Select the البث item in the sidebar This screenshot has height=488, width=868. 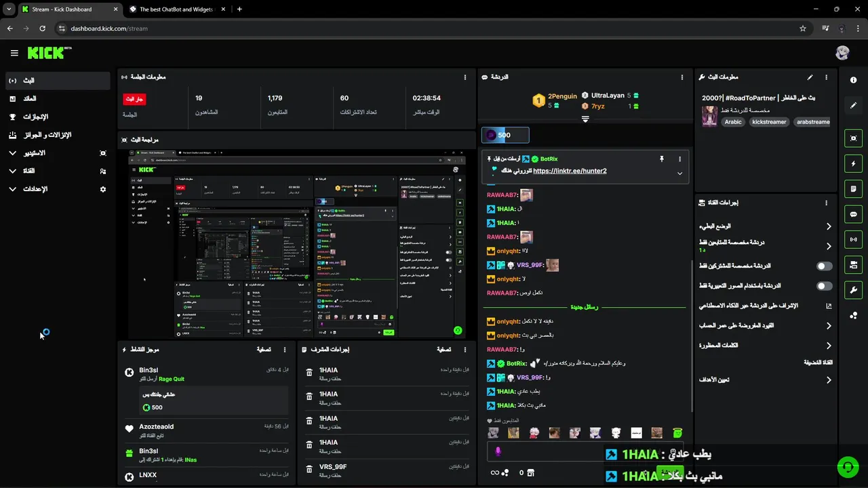(x=57, y=81)
